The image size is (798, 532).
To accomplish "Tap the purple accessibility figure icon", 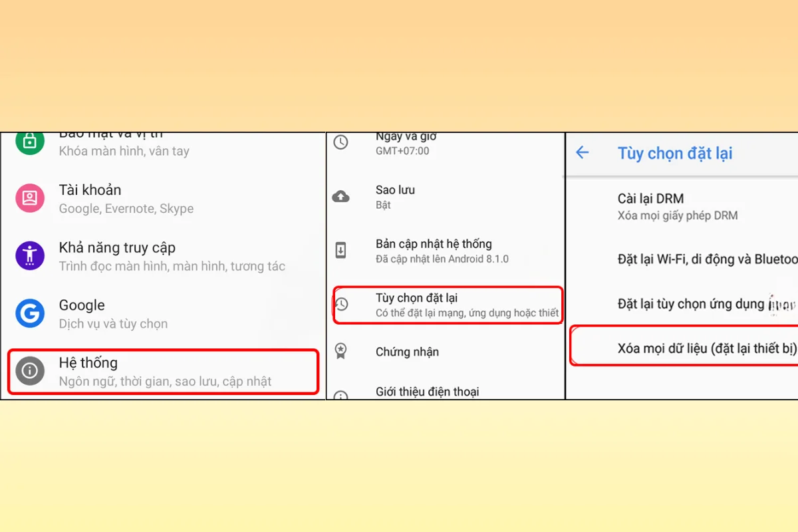I will point(29,256).
